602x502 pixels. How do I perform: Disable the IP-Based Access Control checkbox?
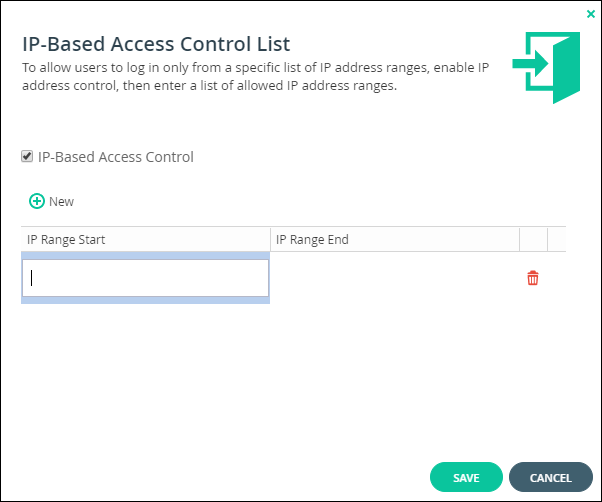point(27,156)
